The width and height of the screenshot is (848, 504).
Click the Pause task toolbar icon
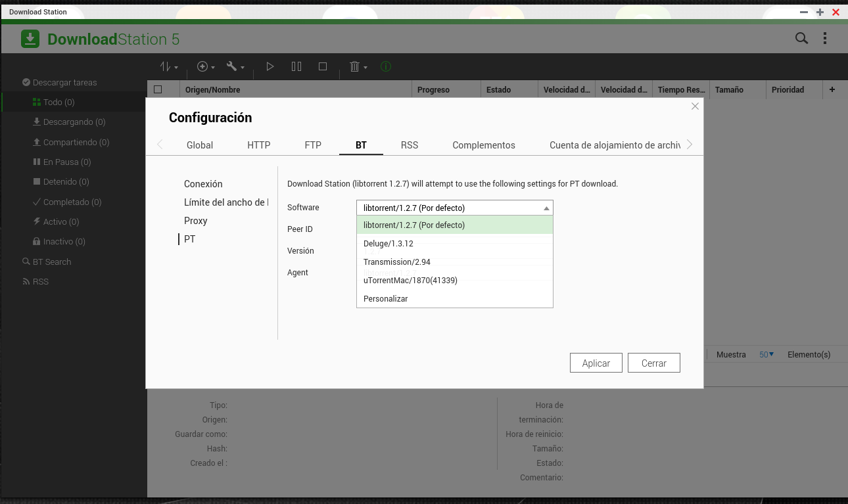coord(296,66)
